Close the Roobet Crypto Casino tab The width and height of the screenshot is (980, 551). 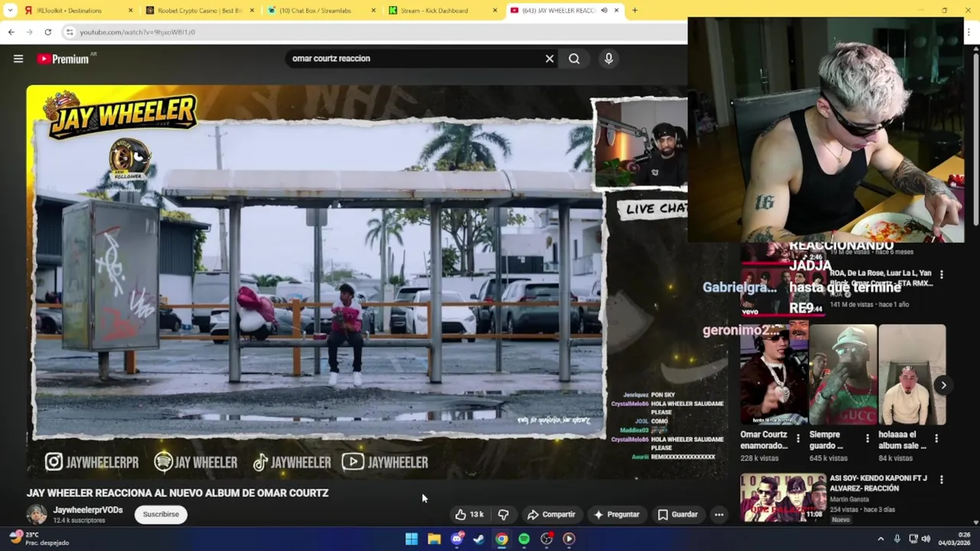pos(252,11)
